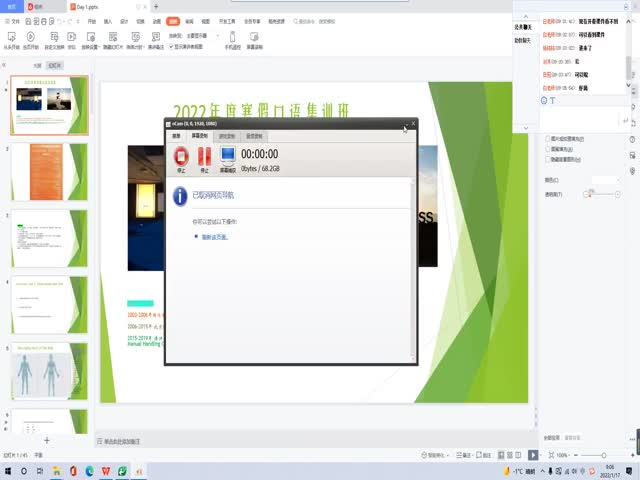Open the 文件 menu dropdown
The width and height of the screenshot is (640, 480).
click(16, 20)
